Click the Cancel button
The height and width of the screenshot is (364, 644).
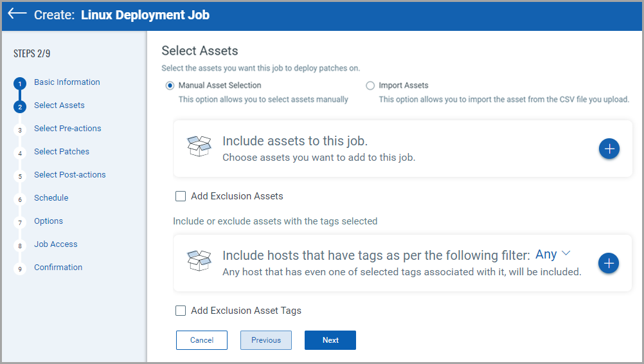[202, 340]
